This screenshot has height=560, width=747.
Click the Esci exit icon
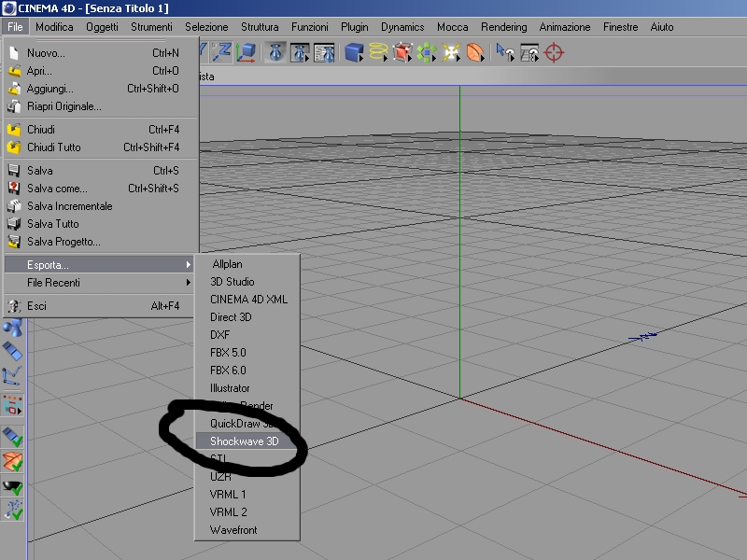pyautogui.click(x=14, y=306)
